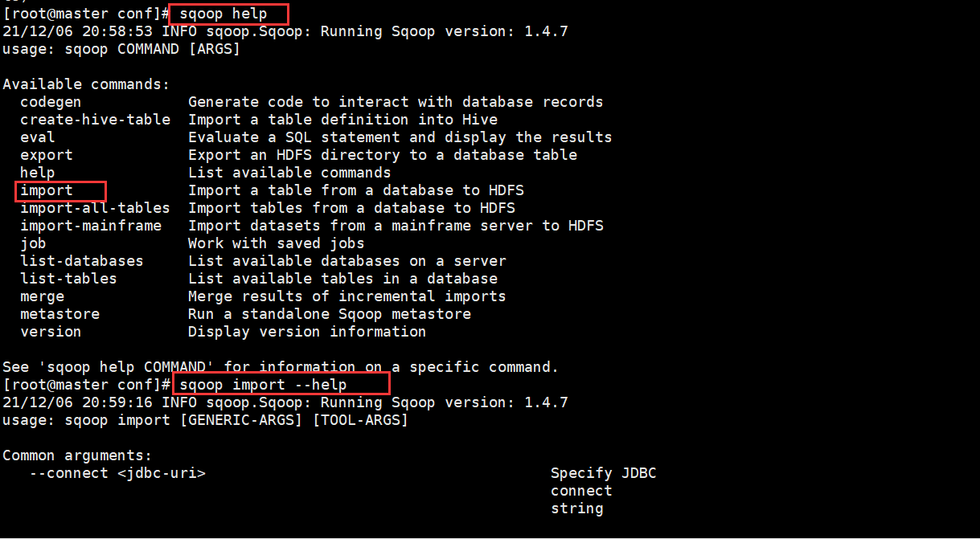Image resolution: width=980 pixels, height=539 pixels.
Task: Click the "See 'sqoop help COMMAND'" hint line
Action: (281, 367)
